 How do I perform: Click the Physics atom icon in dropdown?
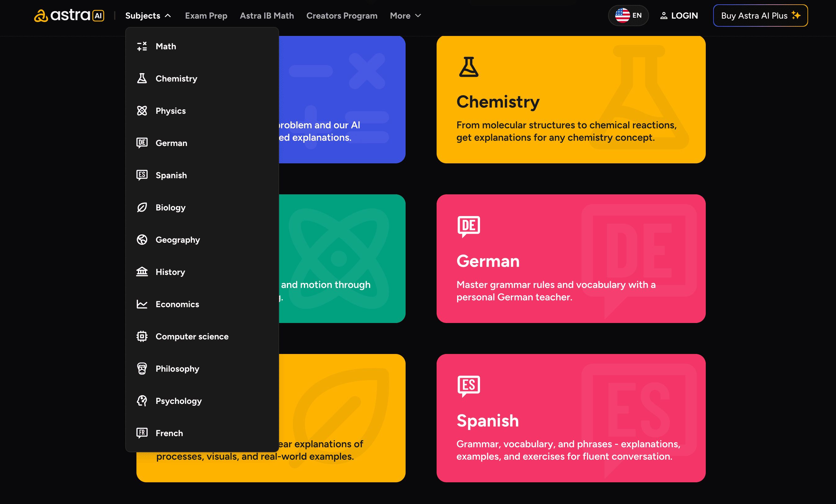142,111
